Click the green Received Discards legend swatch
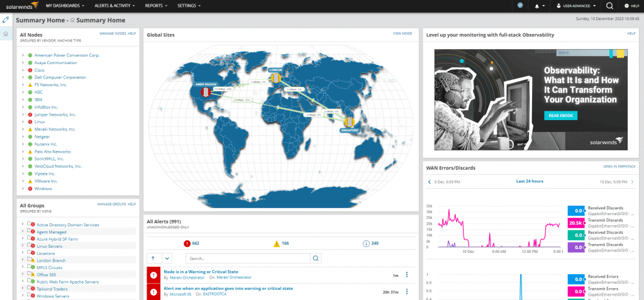Screen dimensions: 644x300 tap(576, 235)
